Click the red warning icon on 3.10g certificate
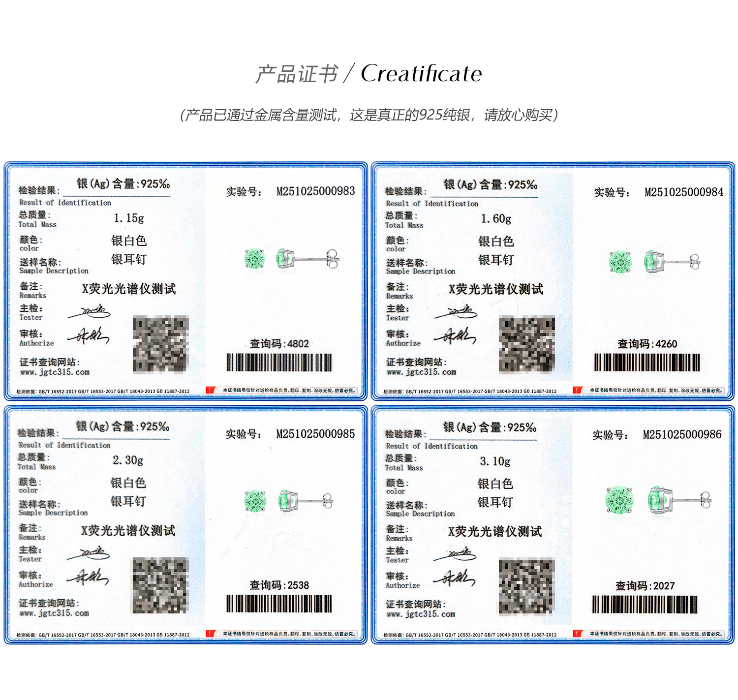This screenshot has height=700, width=738. click(x=578, y=634)
